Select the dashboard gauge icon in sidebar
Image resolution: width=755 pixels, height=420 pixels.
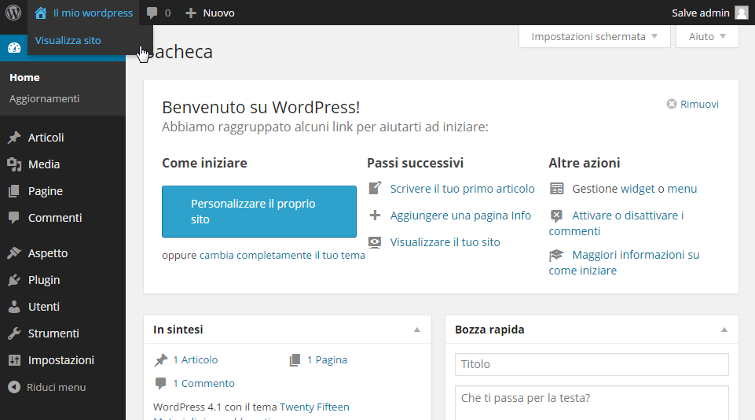click(x=14, y=48)
